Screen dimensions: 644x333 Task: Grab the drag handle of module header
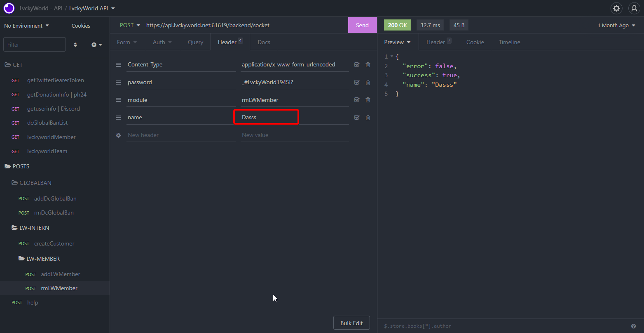point(118,100)
